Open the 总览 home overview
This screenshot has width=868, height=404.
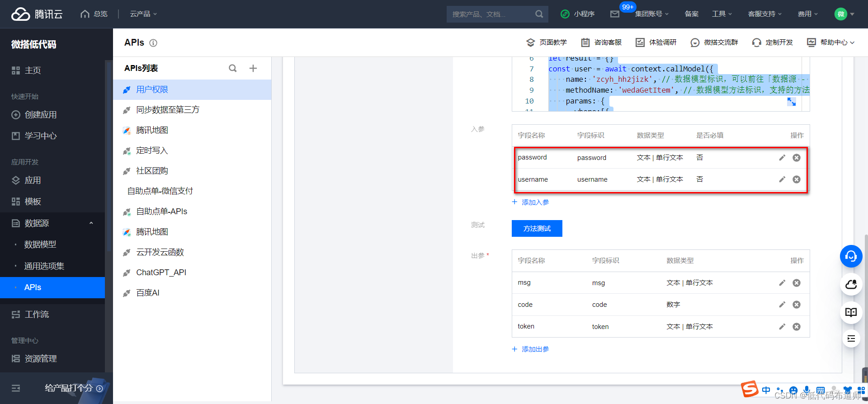(x=94, y=14)
